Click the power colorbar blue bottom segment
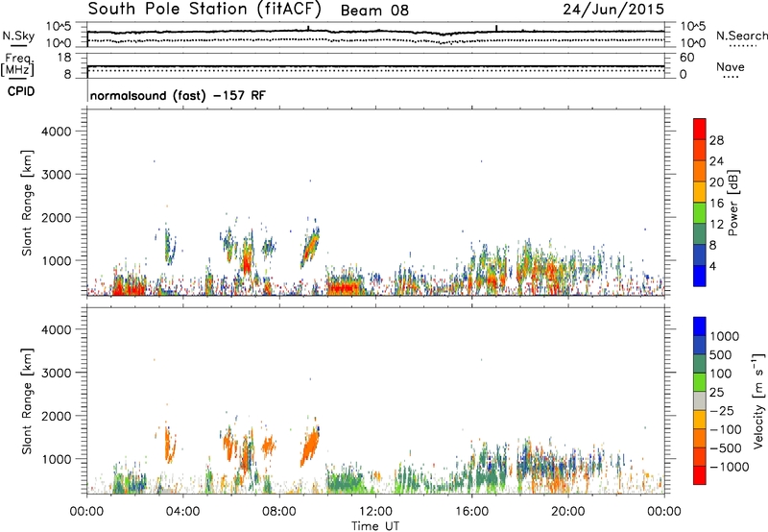Screen dimensions: 768x532 tap(700, 276)
